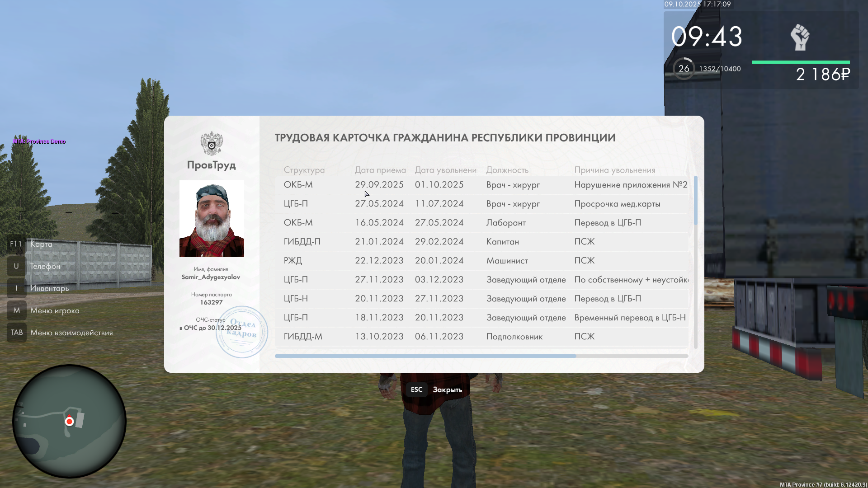Open Инвентарь from the side menu
868x488 pixels.
click(49, 288)
